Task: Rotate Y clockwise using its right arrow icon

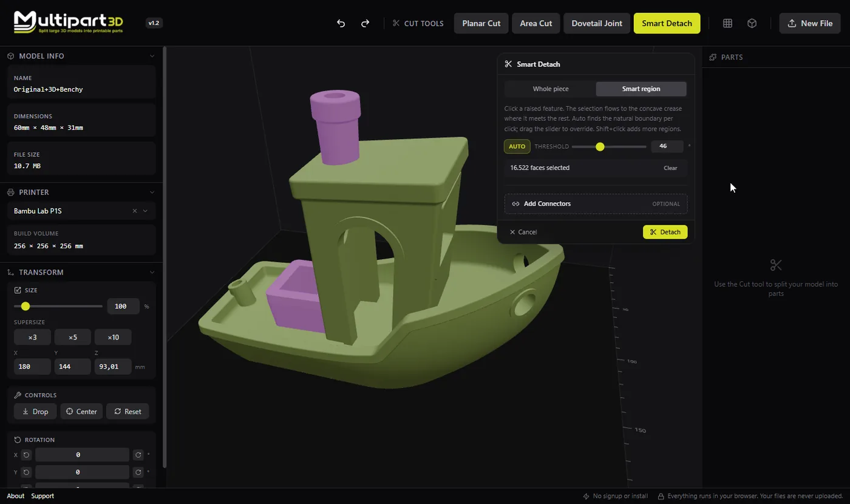Action: (x=138, y=472)
